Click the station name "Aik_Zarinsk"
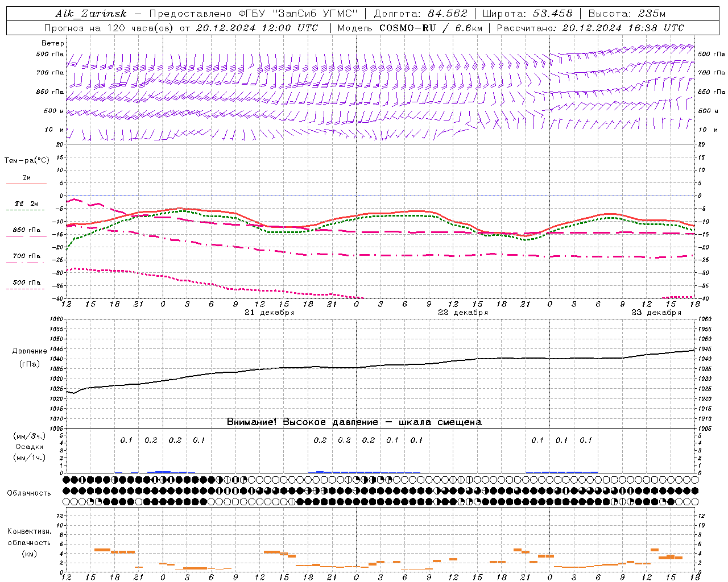Image resolution: width=728 pixels, height=582 pixels. [91, 14]
